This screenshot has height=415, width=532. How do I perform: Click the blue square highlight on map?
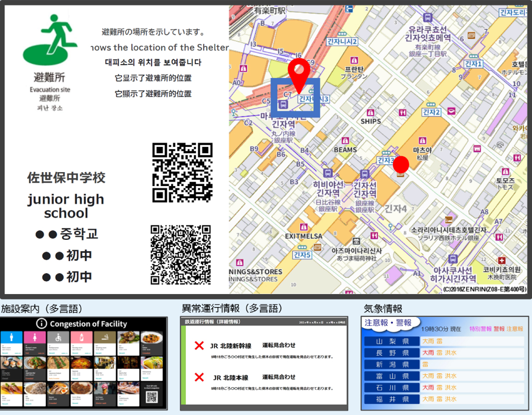tap(295, 98)
